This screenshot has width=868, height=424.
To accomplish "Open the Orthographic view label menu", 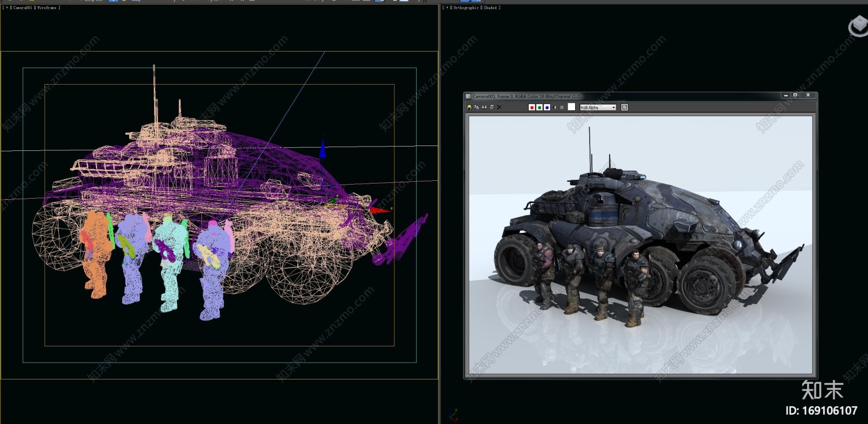I will coord(466,8).
